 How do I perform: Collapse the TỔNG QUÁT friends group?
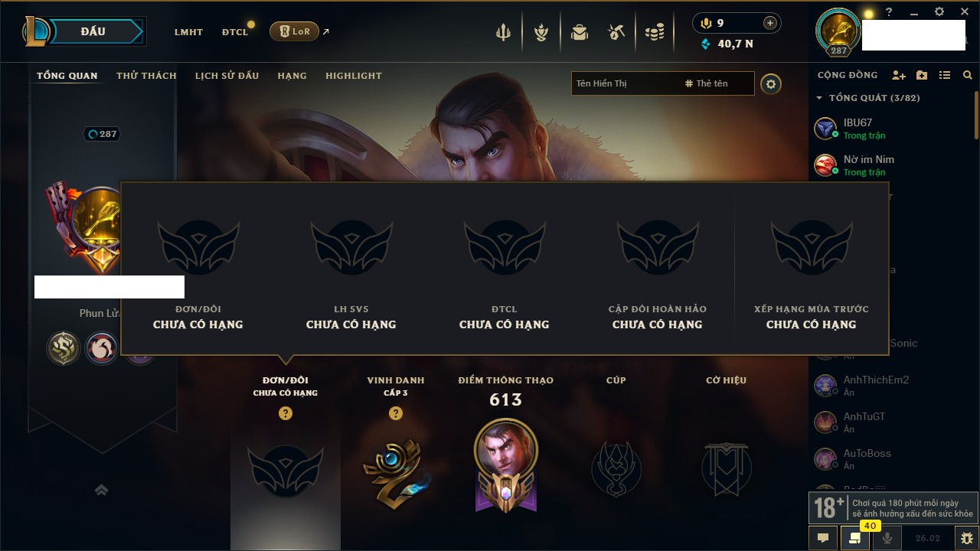[819, 98]
